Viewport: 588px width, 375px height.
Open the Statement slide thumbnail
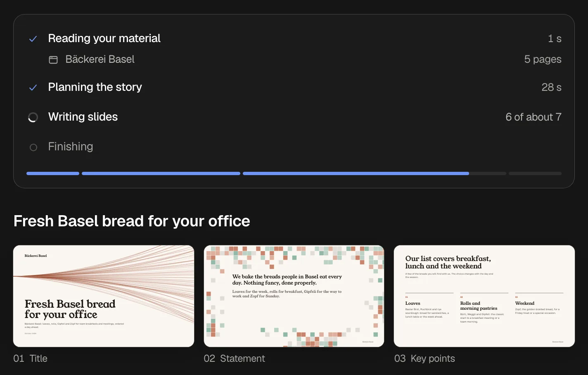[x=294, y=296]
